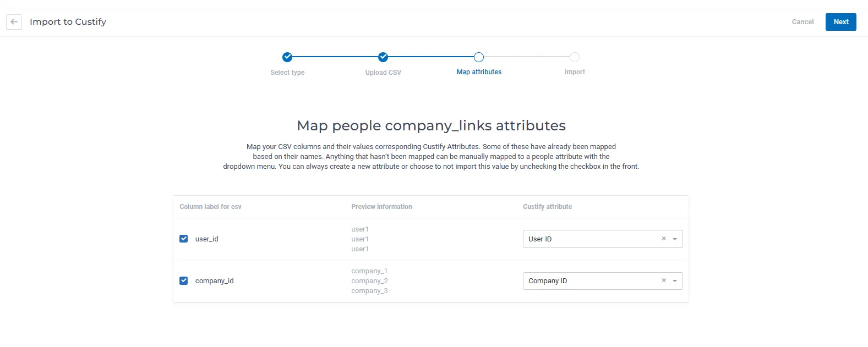Screen dimensions: 868x347
Task: Select the 'Select type' step label
Action: (x=287, y=73)
